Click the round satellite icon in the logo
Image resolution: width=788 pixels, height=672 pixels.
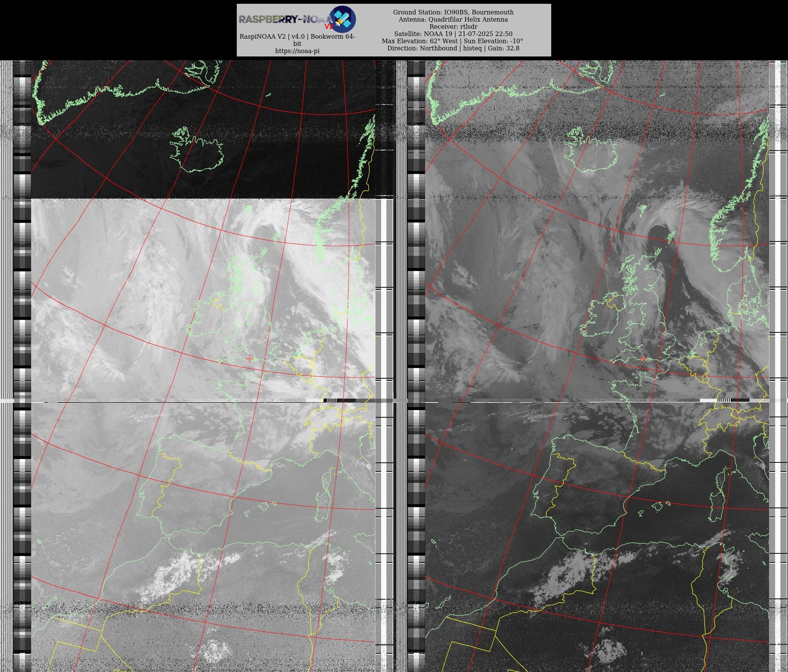[x=342, y=19]
